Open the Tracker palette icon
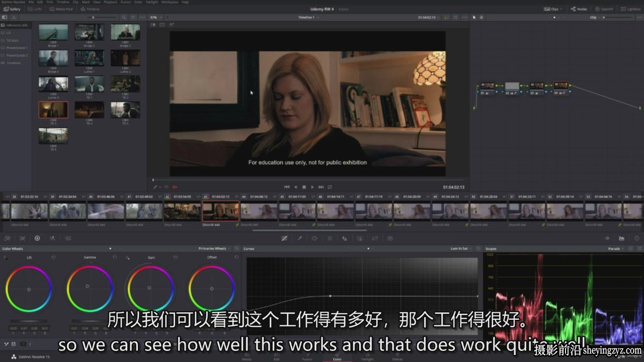 [x=330, y=238]
